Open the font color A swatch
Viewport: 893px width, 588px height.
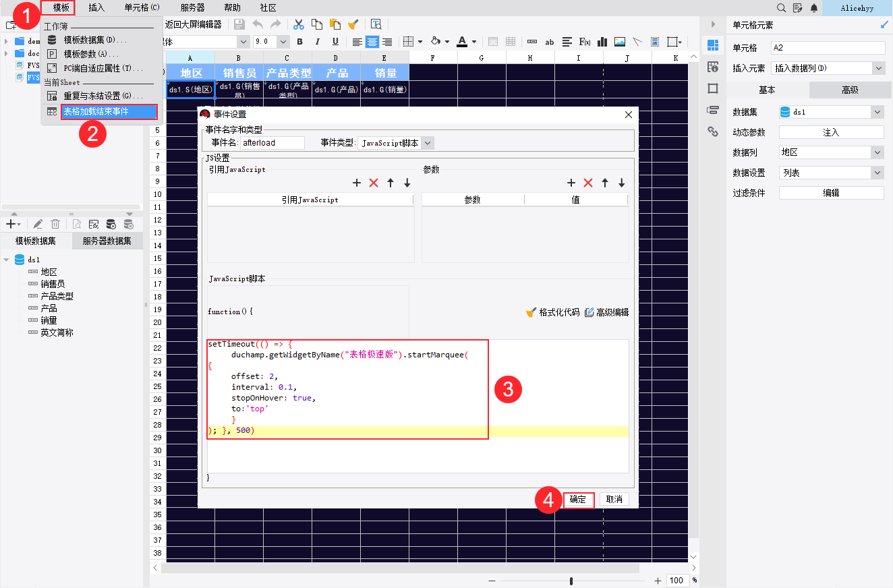[462, 42]
